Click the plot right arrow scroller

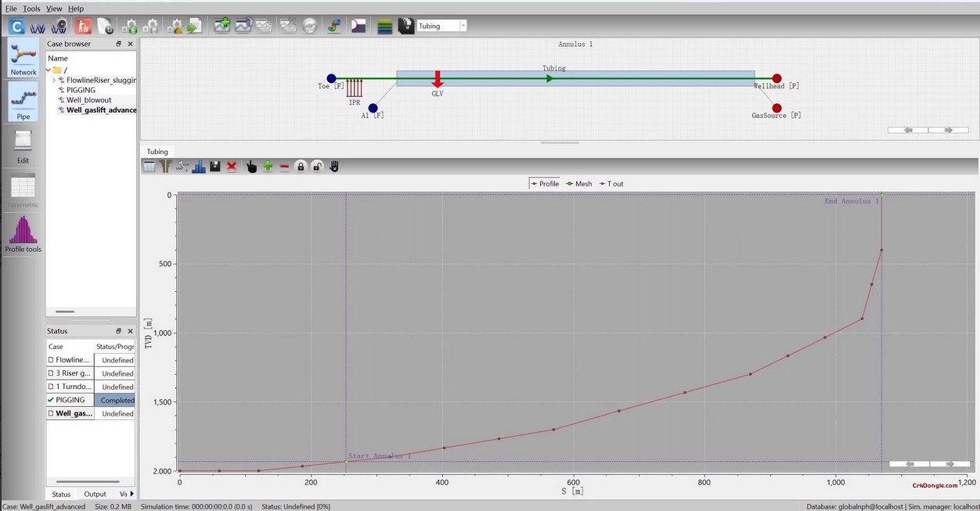(949, 464)
